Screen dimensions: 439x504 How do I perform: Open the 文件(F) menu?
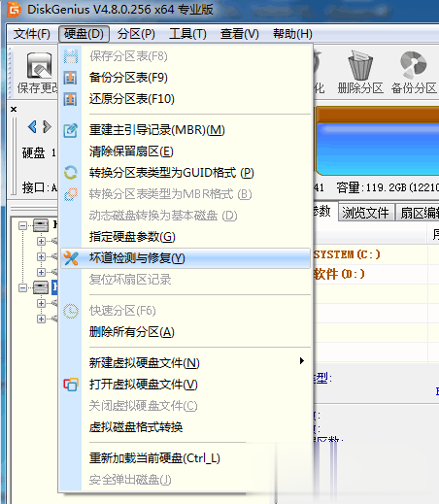[x=32, y=34]
